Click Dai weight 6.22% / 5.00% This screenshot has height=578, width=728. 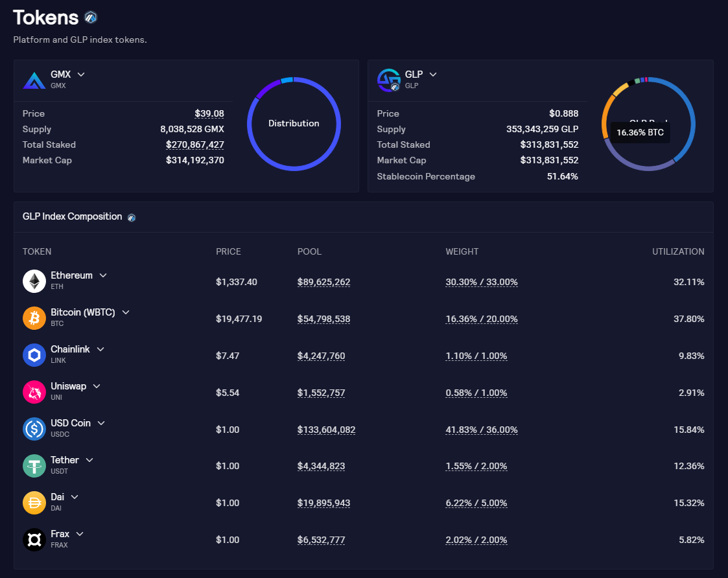[476, 503]
